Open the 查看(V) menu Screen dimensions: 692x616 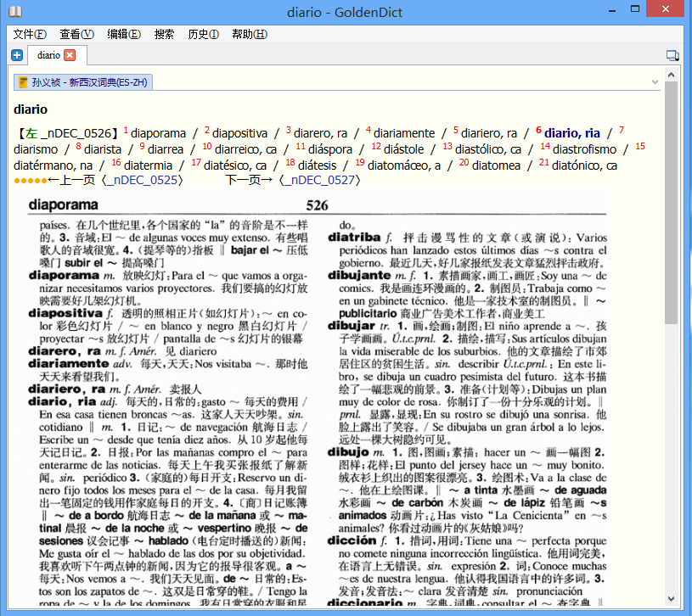[x=76, y=34]
